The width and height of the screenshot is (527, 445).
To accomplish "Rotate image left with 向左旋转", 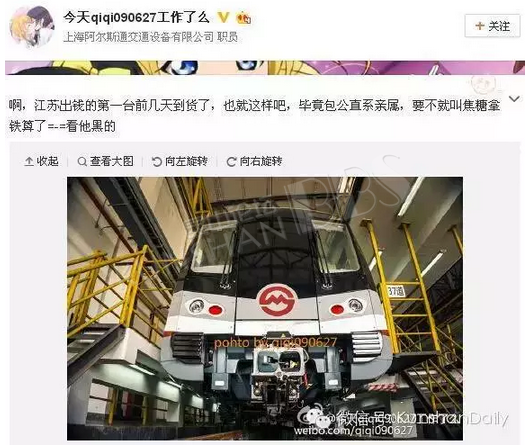I will 180,161.
